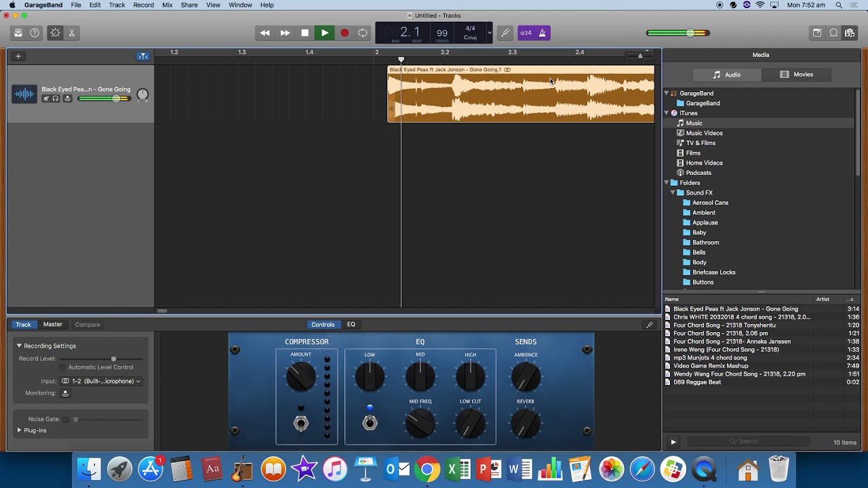Click the master volume slider

(678, 33)
